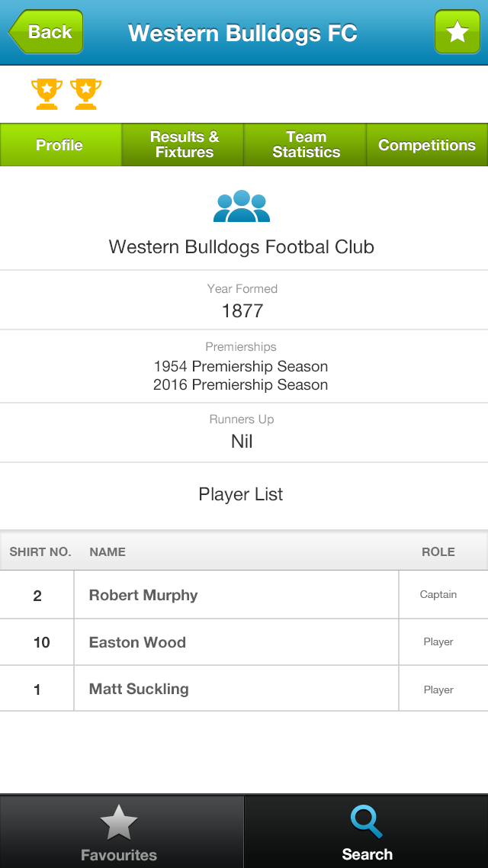The image size is (488, 868).
Task: Tap the NAME column header
Action: pyautogui.click(x=108, y=552)
